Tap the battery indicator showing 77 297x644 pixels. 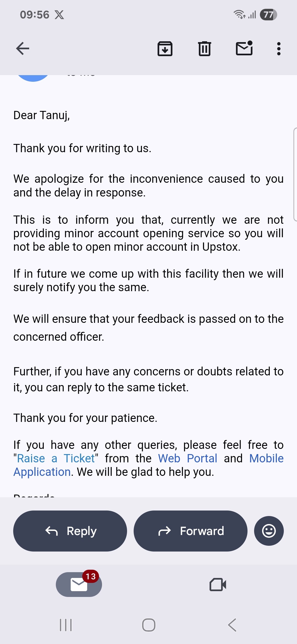pos(268,15)
